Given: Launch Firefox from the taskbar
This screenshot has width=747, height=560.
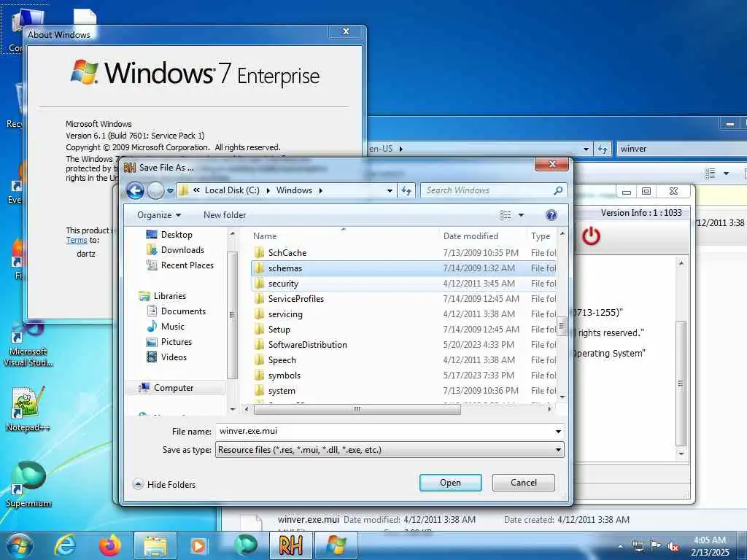Looking at the screenshot, I should pos(110,545).
